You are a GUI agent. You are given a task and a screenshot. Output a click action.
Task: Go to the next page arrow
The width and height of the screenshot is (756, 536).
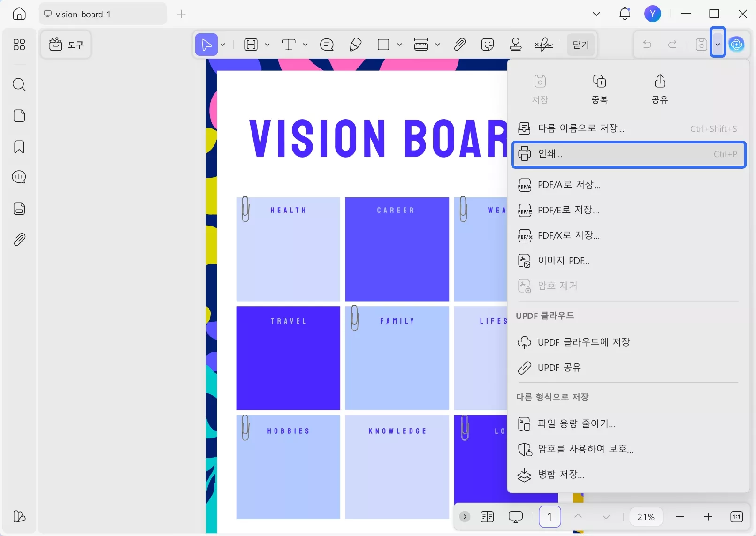click(x=606, y=517)
